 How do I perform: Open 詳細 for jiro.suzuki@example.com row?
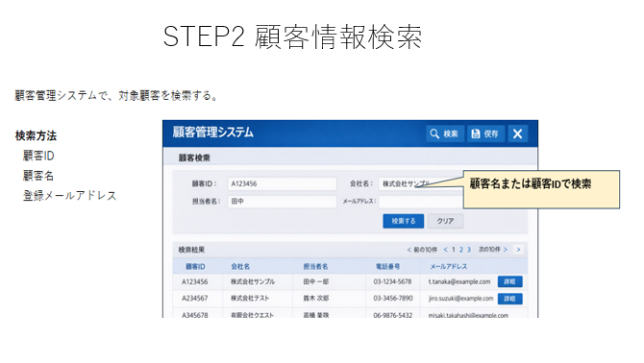pos(509,299)
